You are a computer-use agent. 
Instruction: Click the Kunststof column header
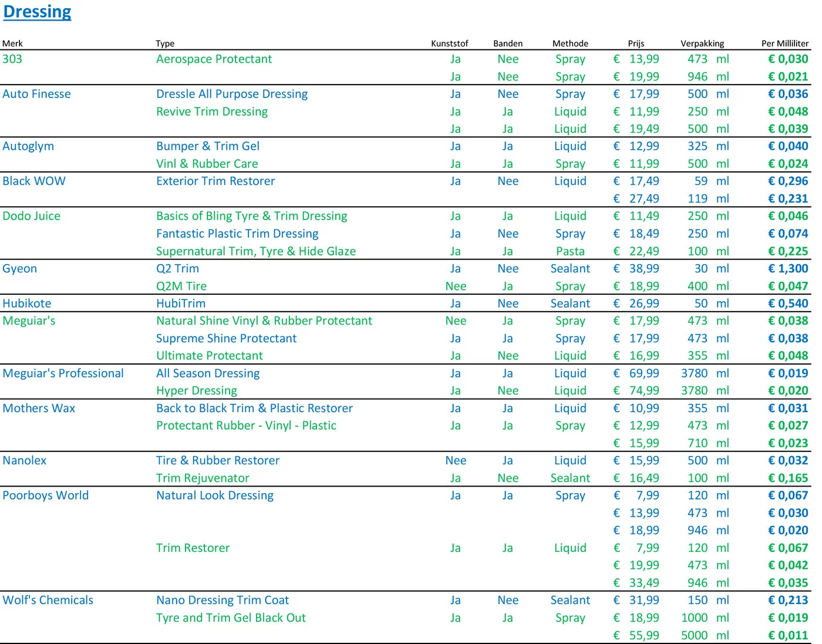pos(450,43)
